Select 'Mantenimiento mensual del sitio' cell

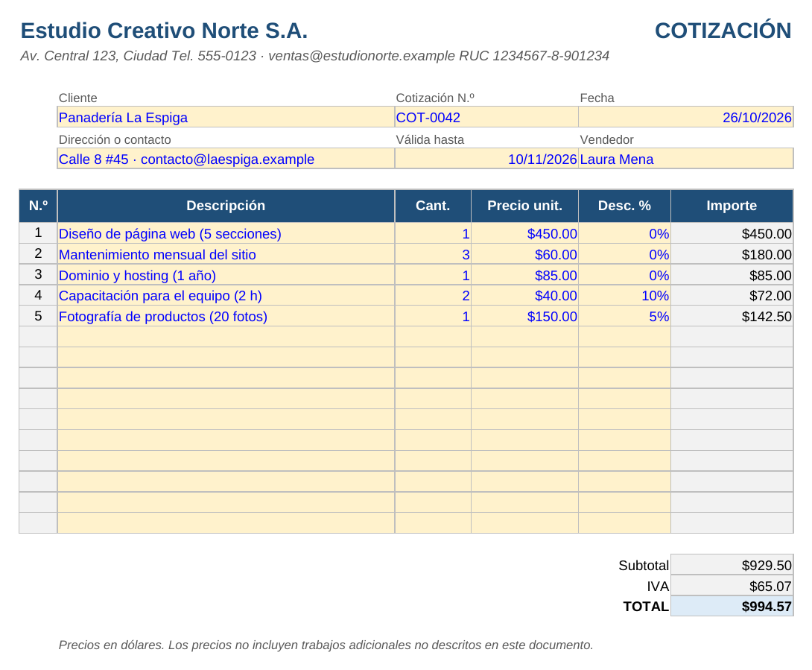(226, 254)
